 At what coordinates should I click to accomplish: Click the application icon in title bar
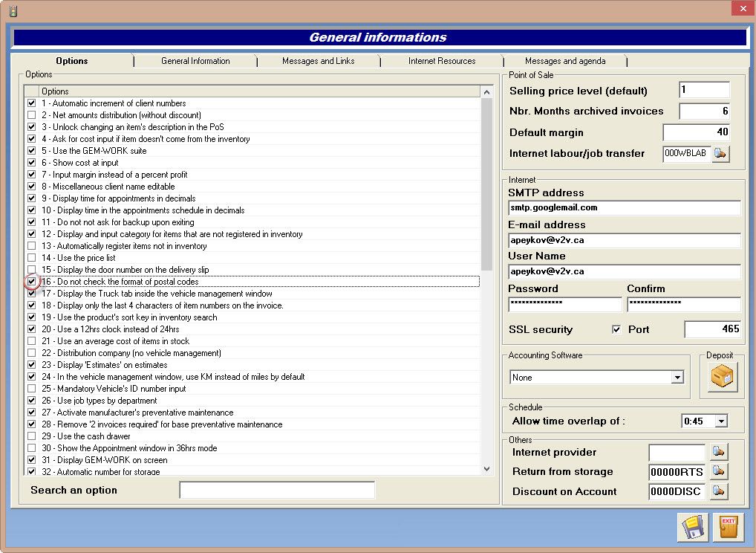coord(13,10)
